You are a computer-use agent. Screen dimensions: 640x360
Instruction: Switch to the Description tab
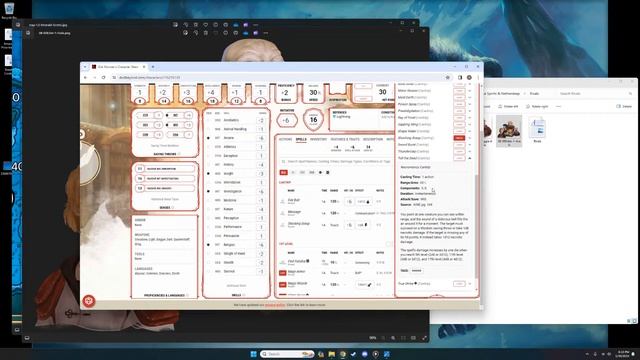pyautogui.click(x=373, y=140)
